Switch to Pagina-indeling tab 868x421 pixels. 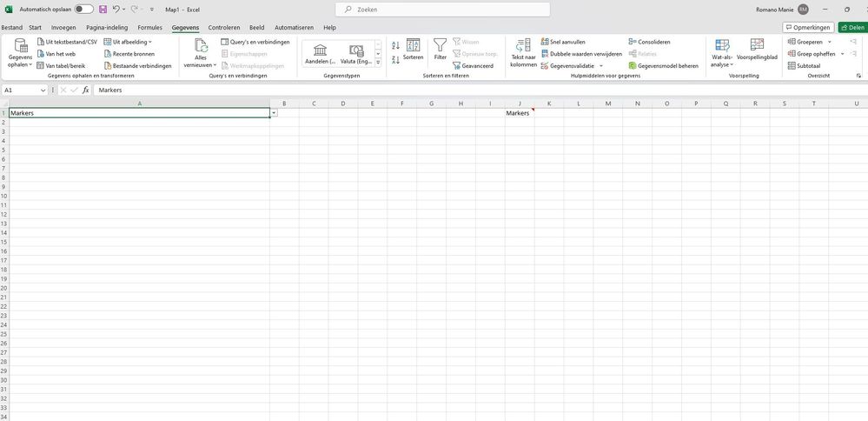(107, 27)
